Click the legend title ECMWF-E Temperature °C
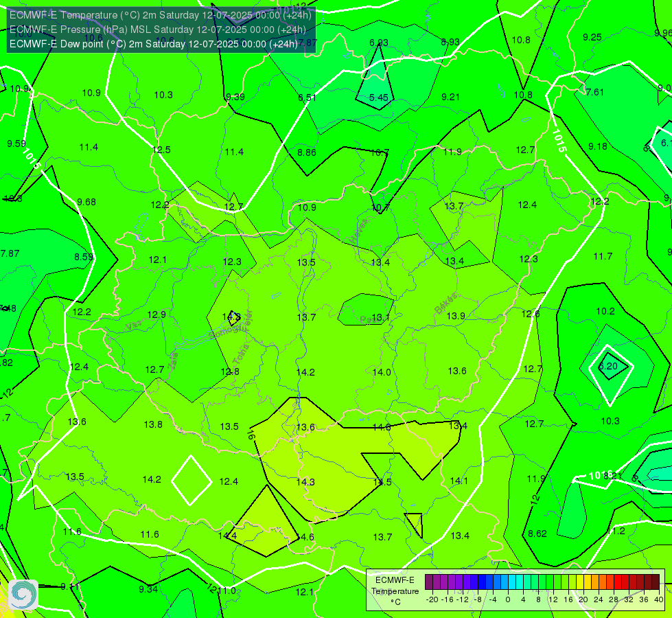Viewport: 672px width, 618px height. click(395, 591)
